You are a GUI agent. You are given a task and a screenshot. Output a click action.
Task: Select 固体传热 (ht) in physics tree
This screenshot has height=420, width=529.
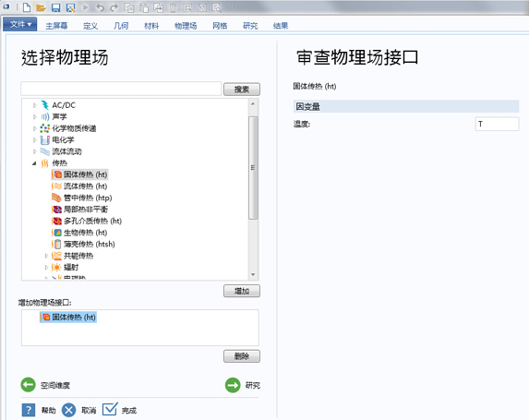79,174
